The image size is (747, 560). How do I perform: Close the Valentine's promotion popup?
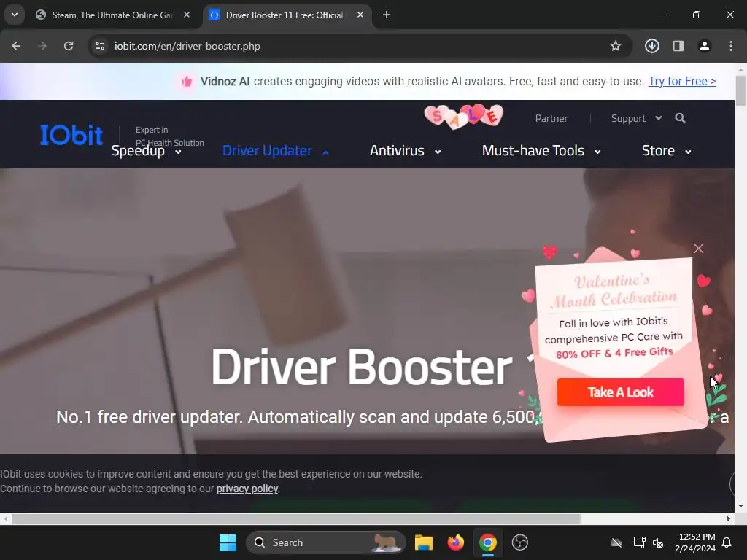(698, 249)
